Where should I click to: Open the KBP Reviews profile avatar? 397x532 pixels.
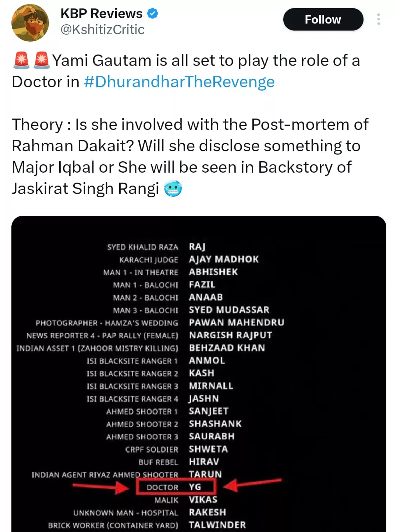click(30, 23)
